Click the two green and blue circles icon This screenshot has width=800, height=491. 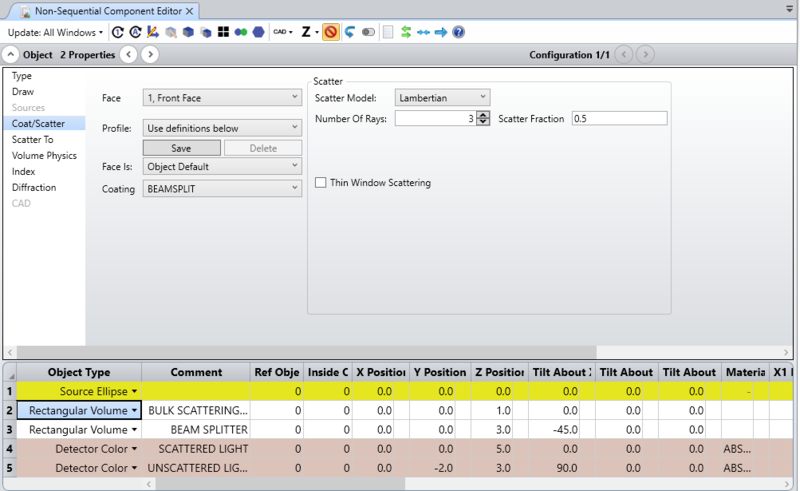pos(241,32)
